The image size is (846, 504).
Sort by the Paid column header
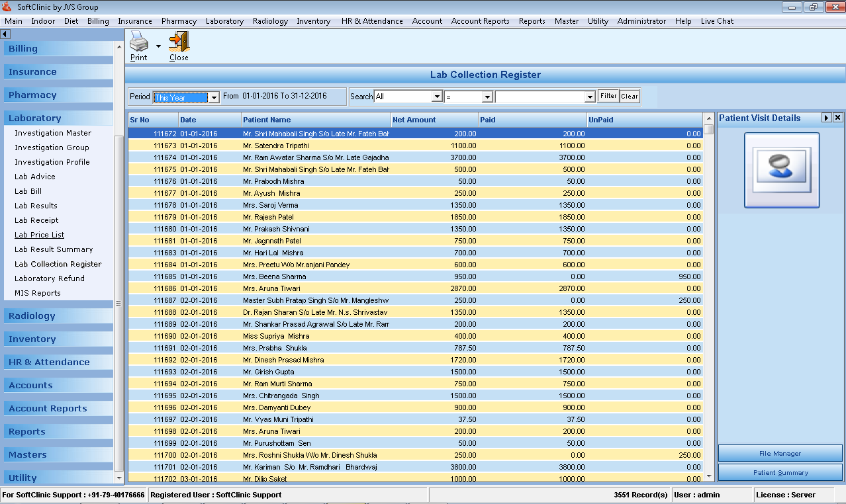point(532,120)
